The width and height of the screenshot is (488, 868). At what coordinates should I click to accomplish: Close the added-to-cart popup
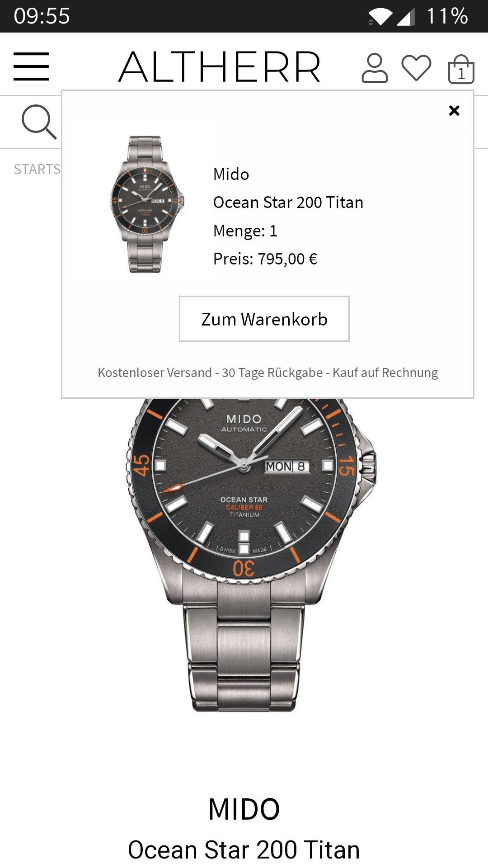coord(454,110)
